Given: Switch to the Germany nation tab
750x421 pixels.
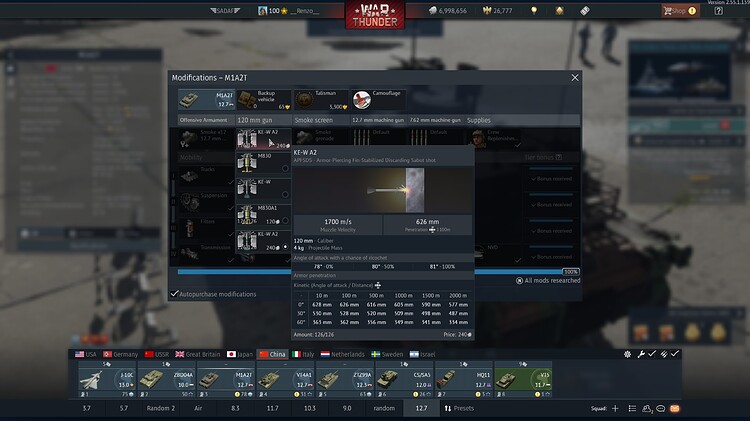Looking at the screenshot, I should pyautogui.click(x=121, y=355).
